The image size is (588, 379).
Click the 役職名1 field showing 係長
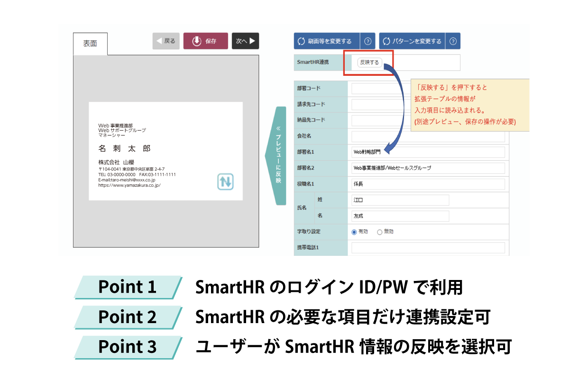click(428, 184)
